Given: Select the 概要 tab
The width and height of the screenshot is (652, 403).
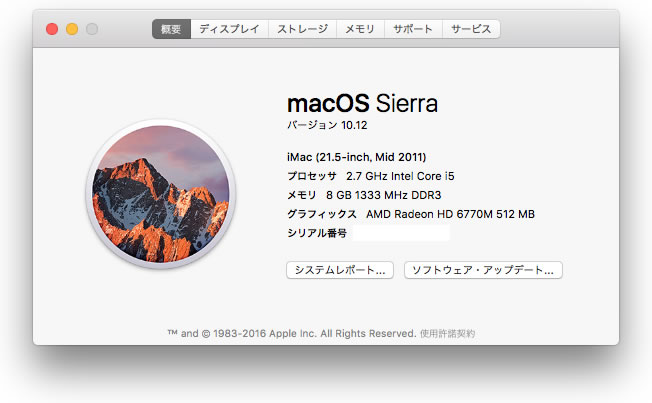Looking at the screenshot, I should tap(171, 29).
